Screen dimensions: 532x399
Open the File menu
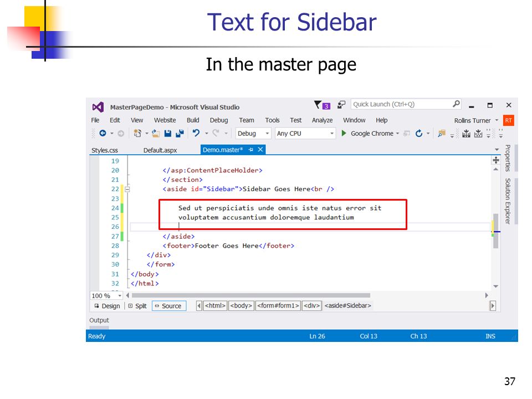pyautogui.click(x=95, y=120)
